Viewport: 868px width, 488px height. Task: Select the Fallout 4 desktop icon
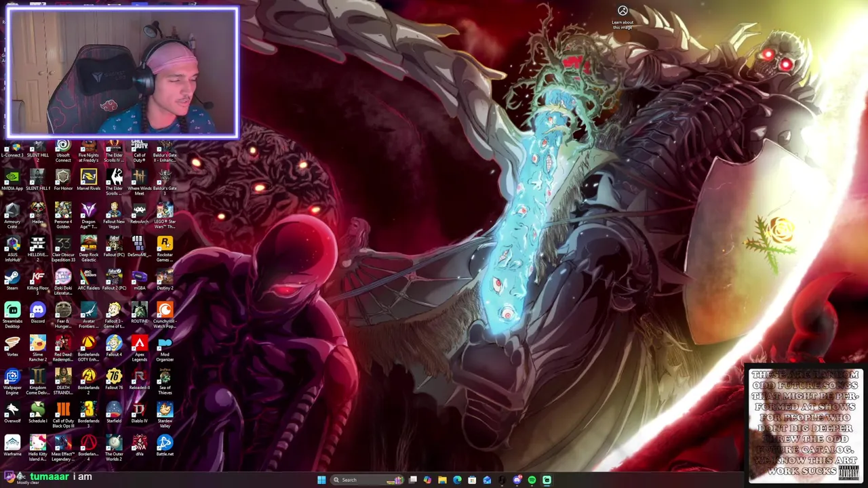114,347
